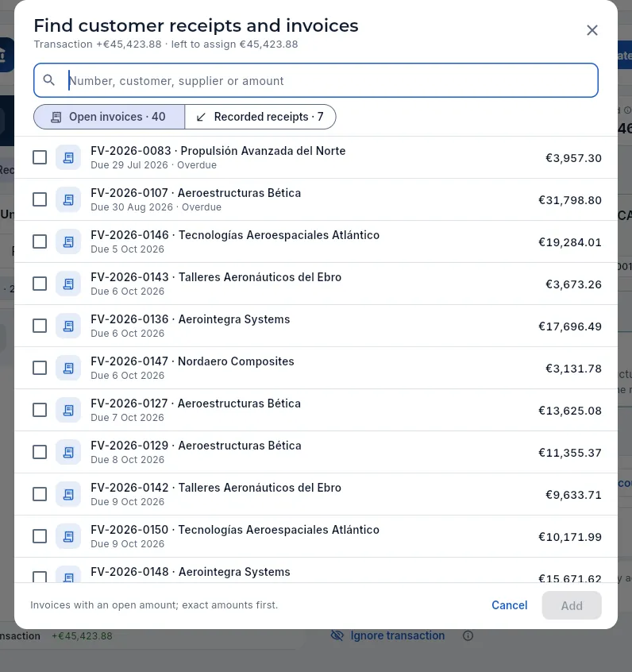Open row FV-2026-0148 · Aerointegra Systems

[x=316, y=570]
